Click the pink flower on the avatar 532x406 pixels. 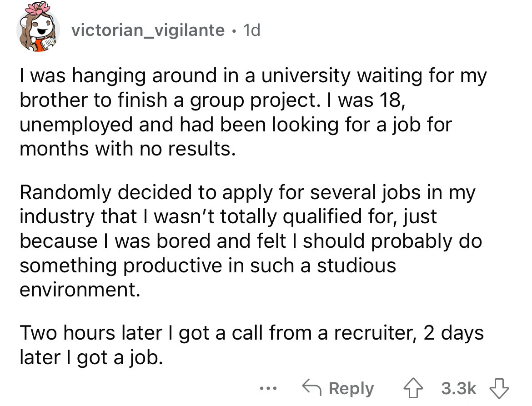(x=39, y=10)
